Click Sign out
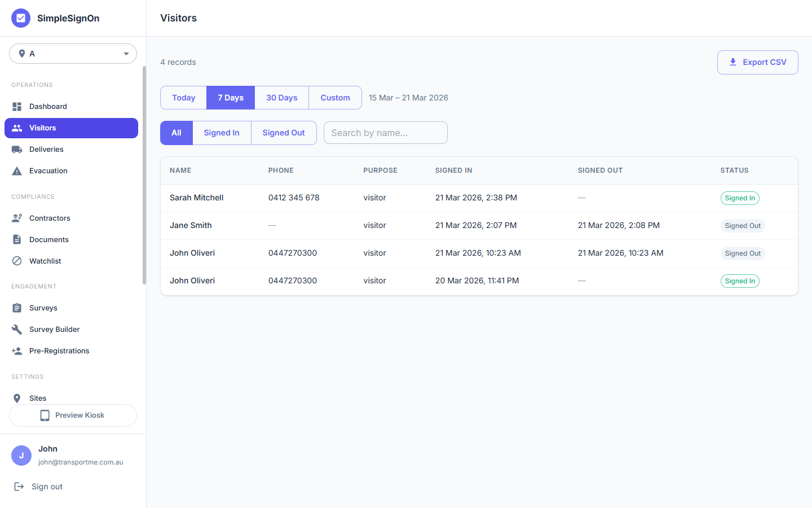812x508 pixels. coord(38,487)
